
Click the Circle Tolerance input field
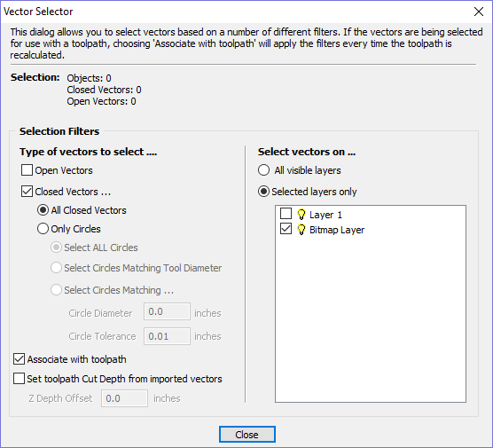(x=167, y=336)
